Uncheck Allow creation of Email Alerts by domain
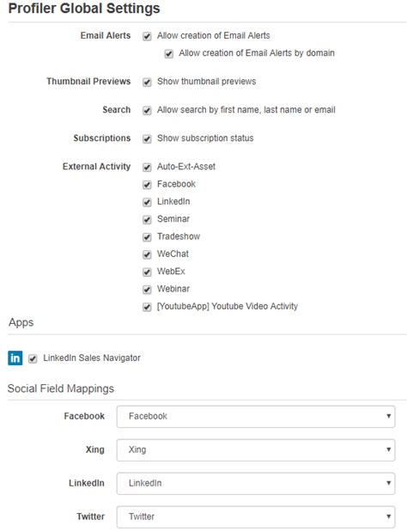Viewport: 407px width, 532px height. coord(169,53)
